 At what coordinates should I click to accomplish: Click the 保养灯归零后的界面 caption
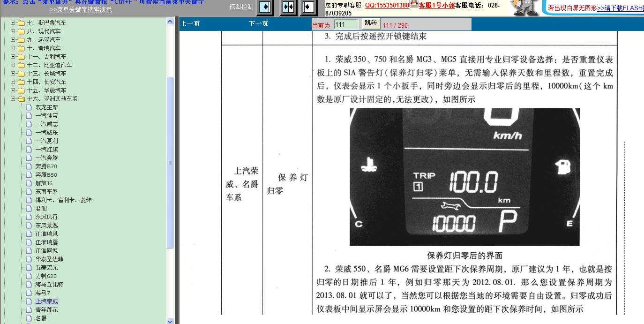pyautogui.click(x=464, y=256)
